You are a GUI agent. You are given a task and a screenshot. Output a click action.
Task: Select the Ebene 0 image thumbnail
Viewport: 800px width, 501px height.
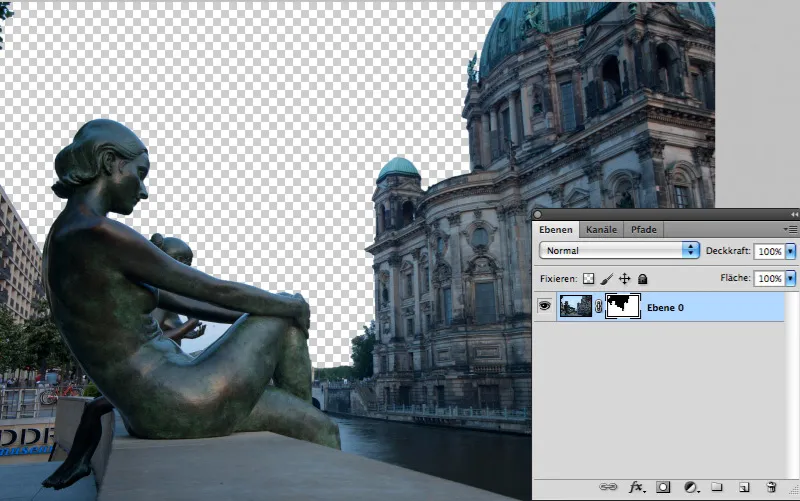[576, 306]
